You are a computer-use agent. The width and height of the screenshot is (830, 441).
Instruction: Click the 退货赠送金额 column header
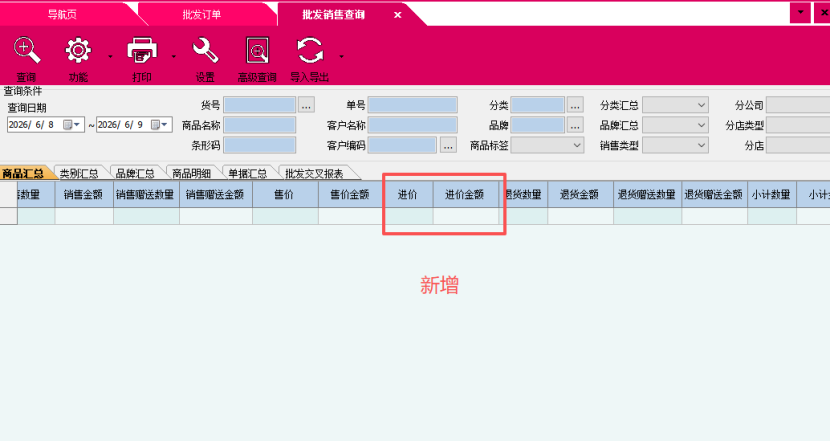tap(715, 194)
